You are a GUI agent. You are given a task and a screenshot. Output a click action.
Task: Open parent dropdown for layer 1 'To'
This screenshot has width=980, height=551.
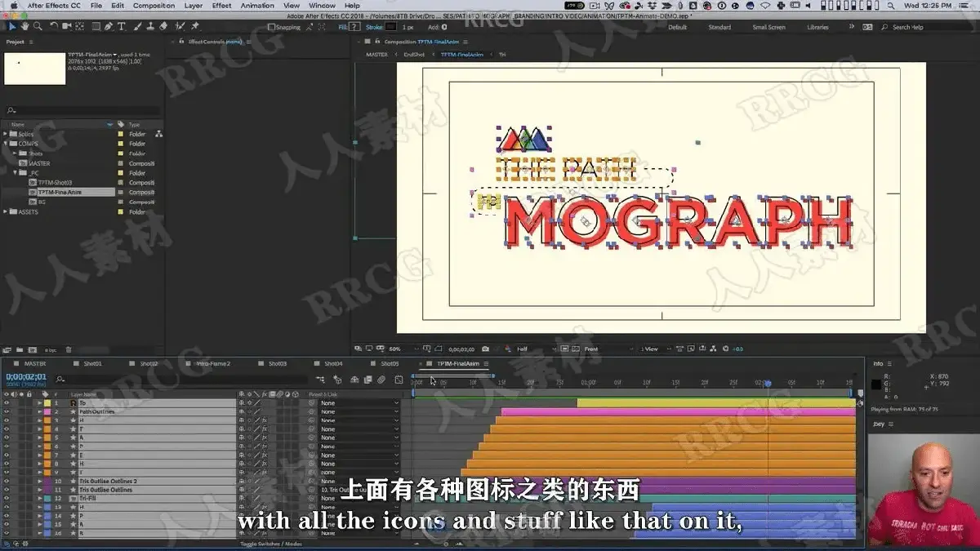pyautogui.click(x=359, y=403)
